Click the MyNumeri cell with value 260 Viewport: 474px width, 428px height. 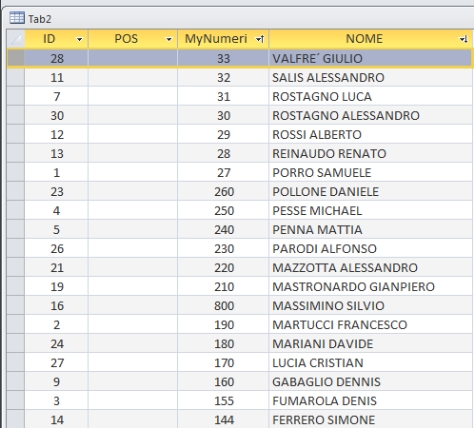(223, 192)
